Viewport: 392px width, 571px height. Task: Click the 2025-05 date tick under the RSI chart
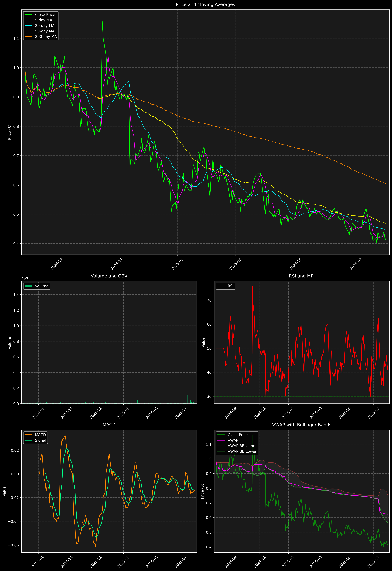point(345,413)
